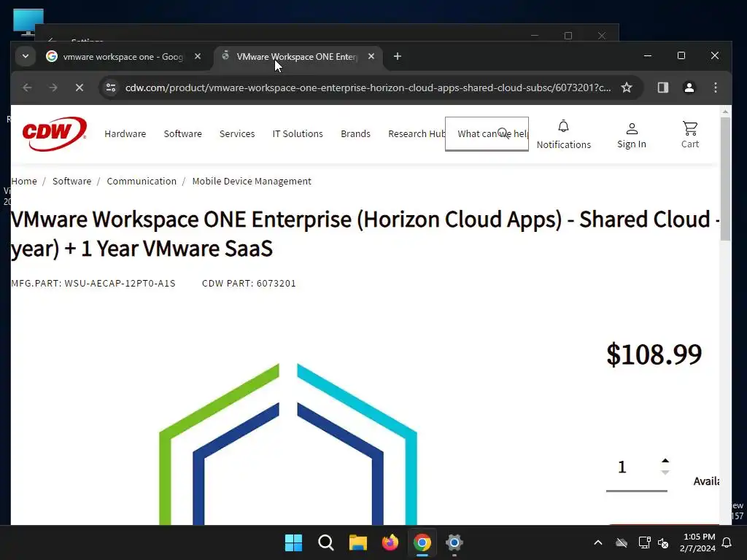Click the product title heading

[365, 234]
